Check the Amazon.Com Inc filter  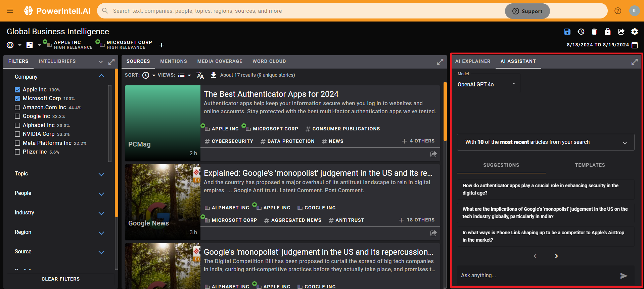[x=17, y=108]
